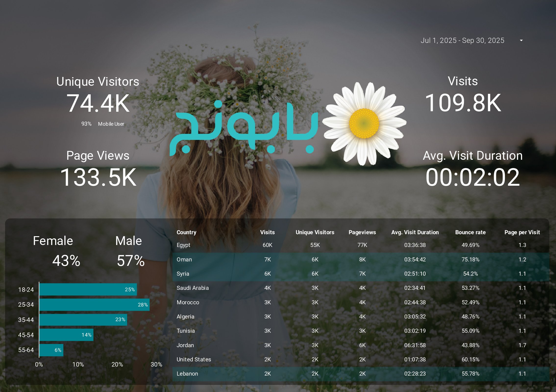The image size is (556, 392).
Task: Select the Egypt row in table
Action: 183,245
